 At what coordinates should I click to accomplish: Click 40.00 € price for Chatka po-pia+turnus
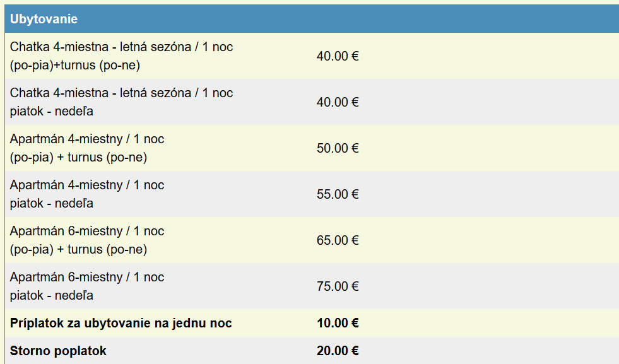pyautogui.click(x=338, y=56)
